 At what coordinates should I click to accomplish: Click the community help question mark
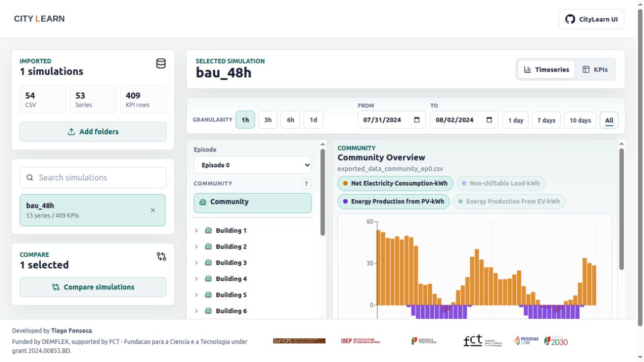[x=306, y=184]
